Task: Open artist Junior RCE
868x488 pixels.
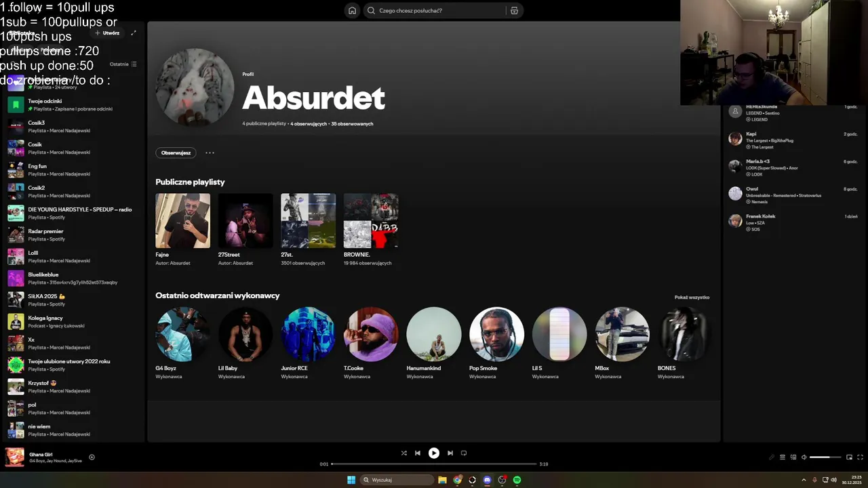Action: click(x=308, y=343)
